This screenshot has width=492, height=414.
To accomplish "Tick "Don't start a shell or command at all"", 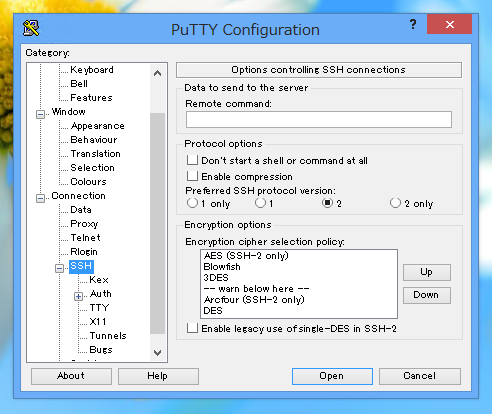I will (192, 160).
